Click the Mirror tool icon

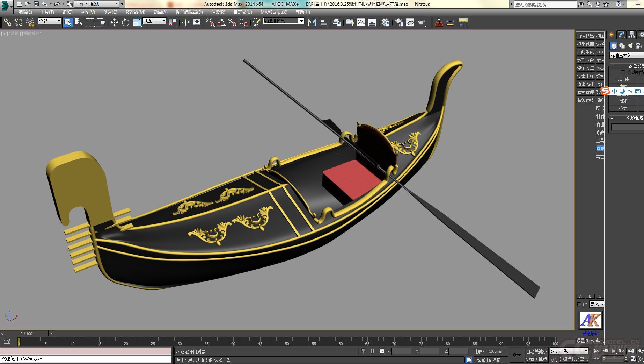(x=312, y=22)
